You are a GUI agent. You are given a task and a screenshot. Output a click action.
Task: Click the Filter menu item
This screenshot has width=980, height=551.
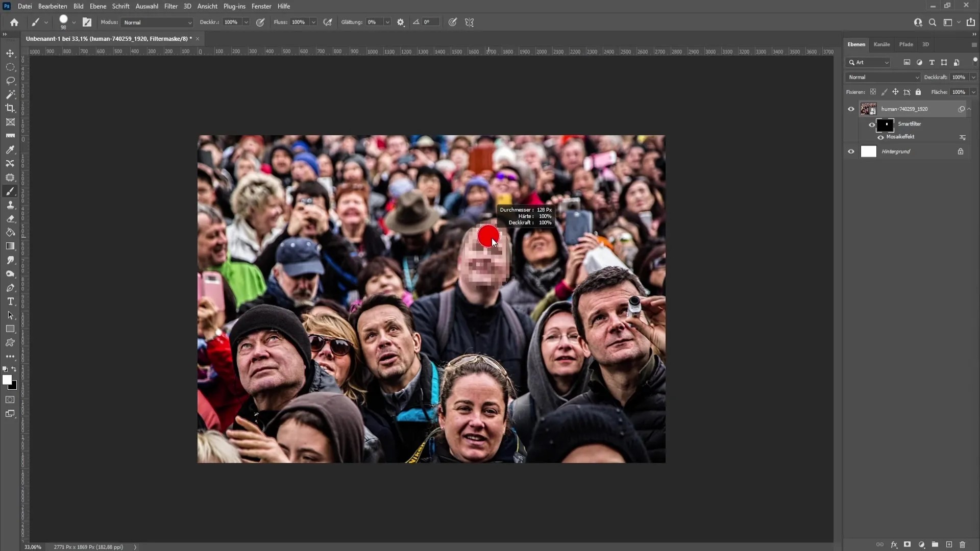tap(171, 6)
